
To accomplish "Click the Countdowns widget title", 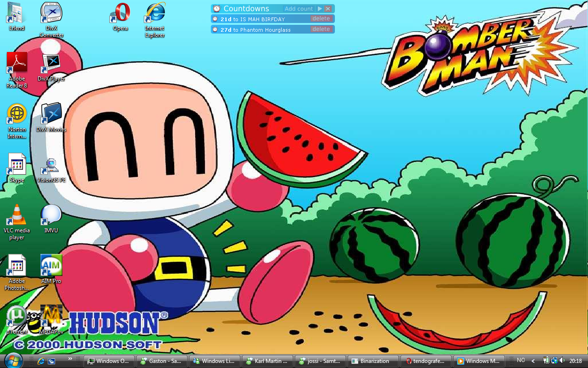I will coord(246,9).
